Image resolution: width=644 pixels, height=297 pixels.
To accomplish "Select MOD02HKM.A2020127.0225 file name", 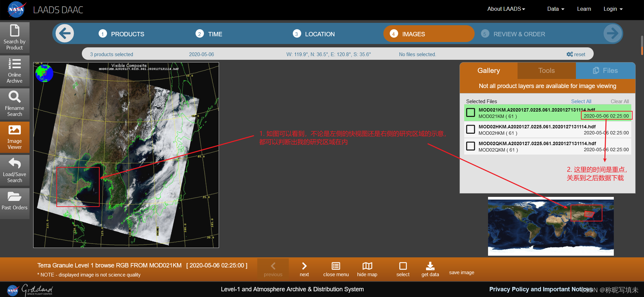I will click(537, 127).
